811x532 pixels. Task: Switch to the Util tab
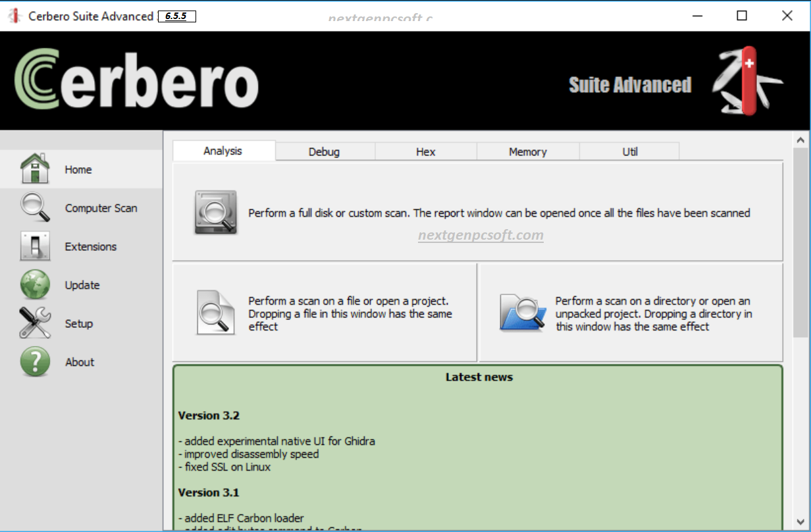629,151
